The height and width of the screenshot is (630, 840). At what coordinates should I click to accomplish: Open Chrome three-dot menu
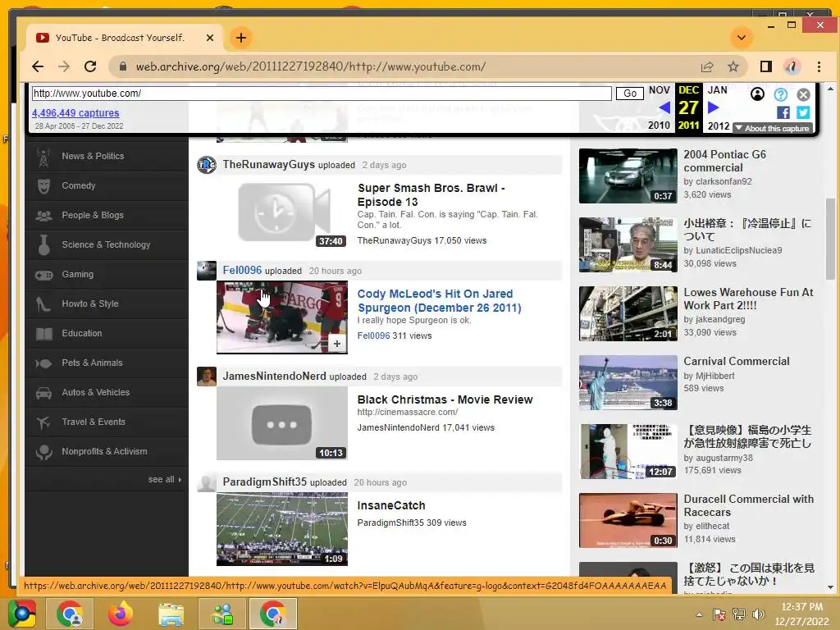pos(819,66)
